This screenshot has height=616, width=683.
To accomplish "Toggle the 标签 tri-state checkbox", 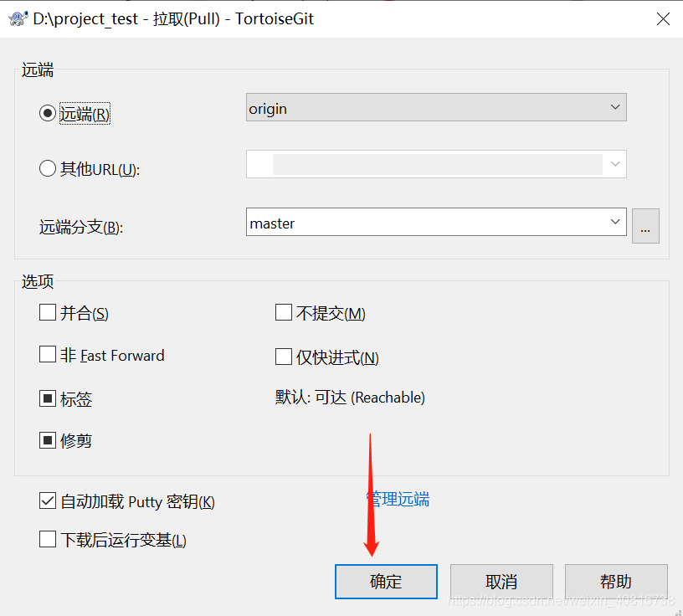I will click(48, 398).
